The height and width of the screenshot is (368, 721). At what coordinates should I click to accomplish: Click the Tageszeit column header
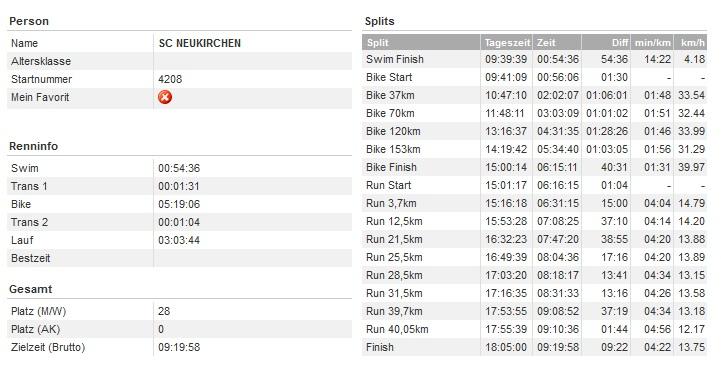coord(507,42)
